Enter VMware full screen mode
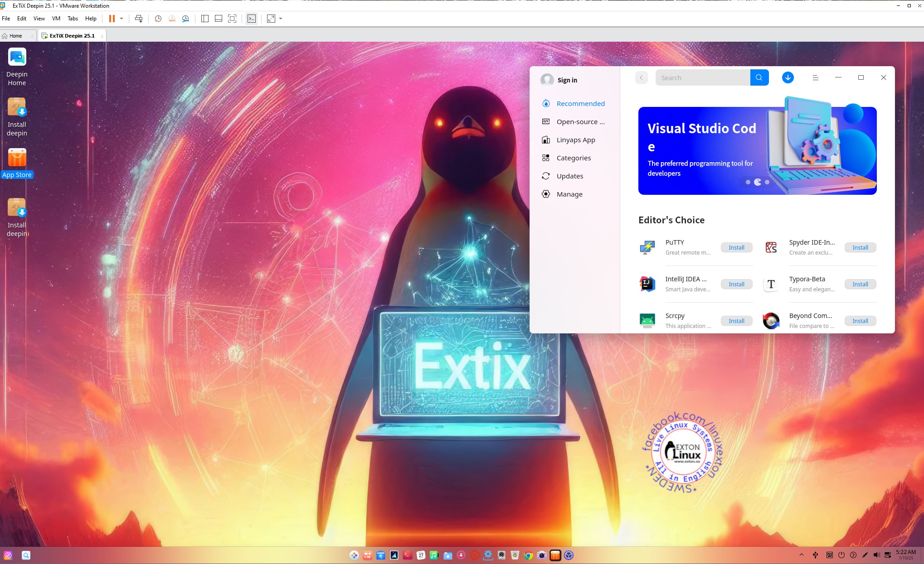The image size is (924, 564). click(x=232, y=19)
